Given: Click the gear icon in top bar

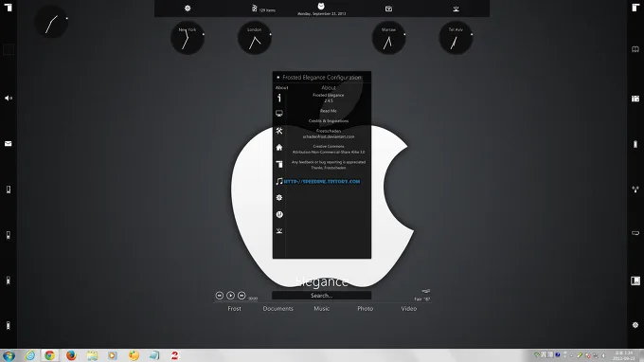Looking at the screenshot, I should 188,9.
